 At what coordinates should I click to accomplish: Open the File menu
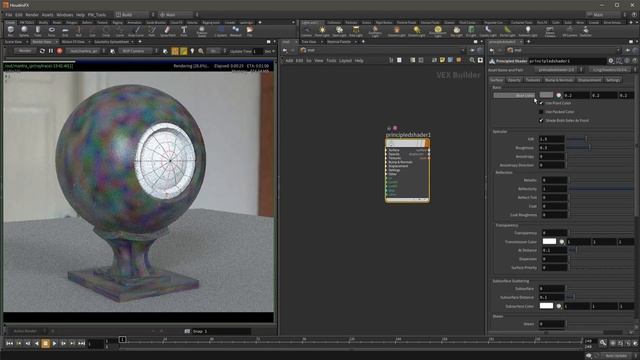click(9, 15)
